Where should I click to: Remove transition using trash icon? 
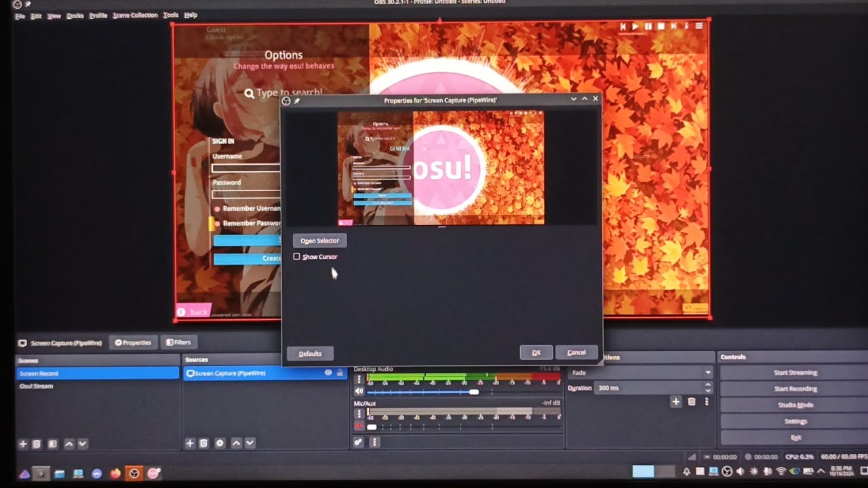(692, 402)
